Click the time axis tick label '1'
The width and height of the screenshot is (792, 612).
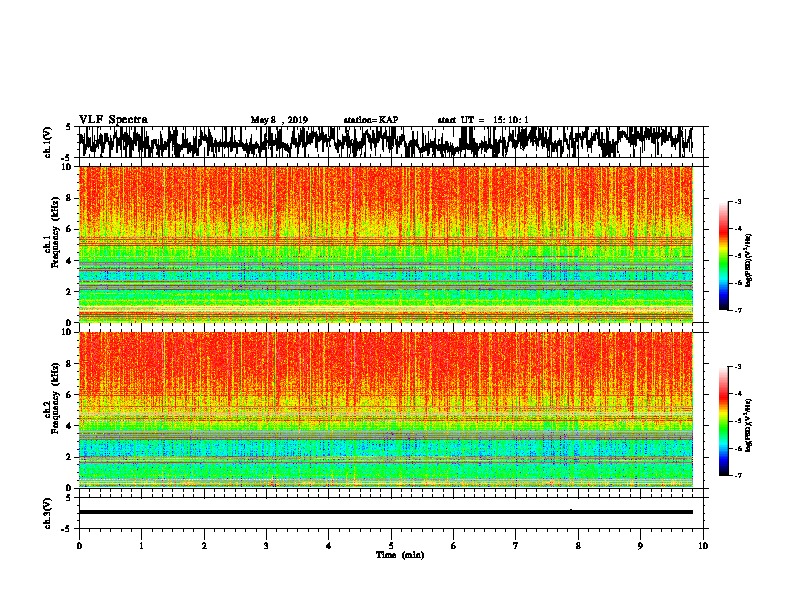tap(141, 545)
